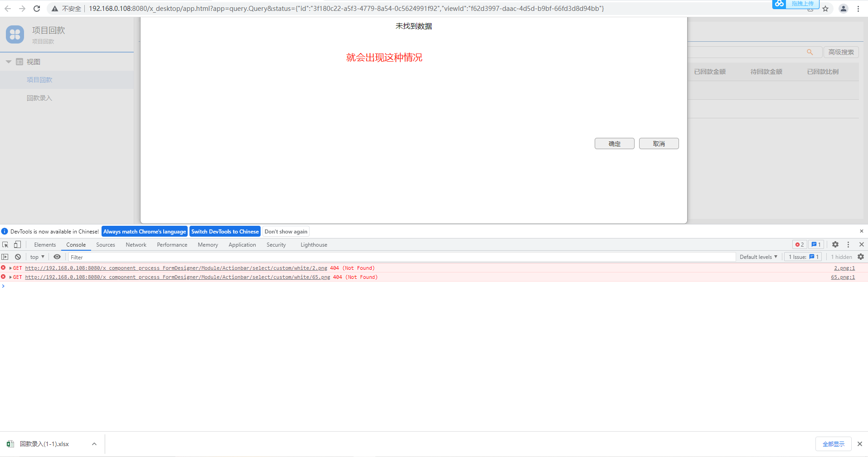Select 项目回款 in the sidebar

(67, 80)
